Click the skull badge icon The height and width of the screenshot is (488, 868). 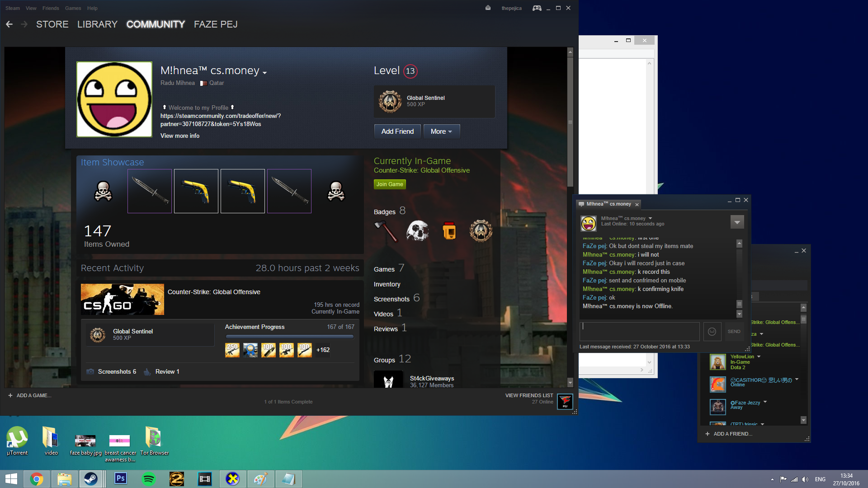coord(417,231)
